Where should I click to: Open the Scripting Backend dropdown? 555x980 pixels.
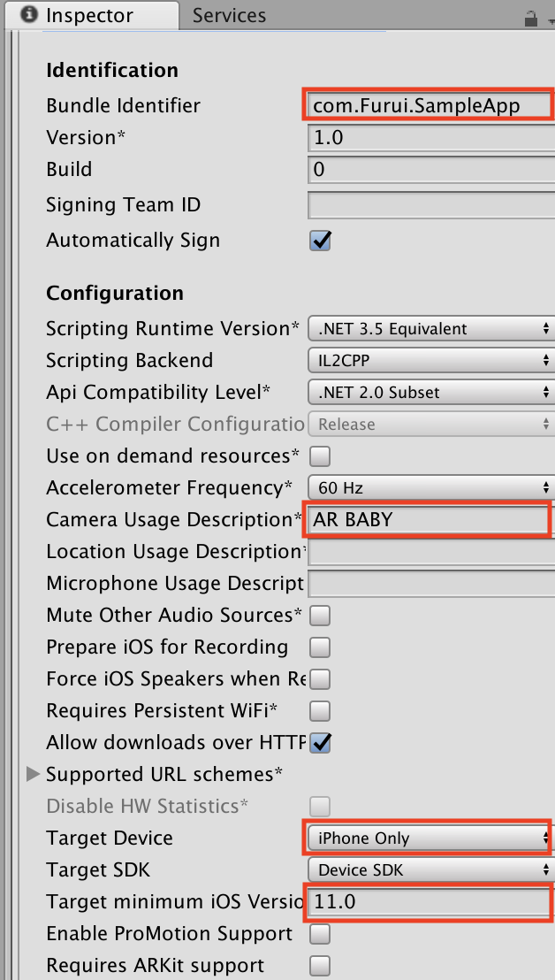pos(430,361)
